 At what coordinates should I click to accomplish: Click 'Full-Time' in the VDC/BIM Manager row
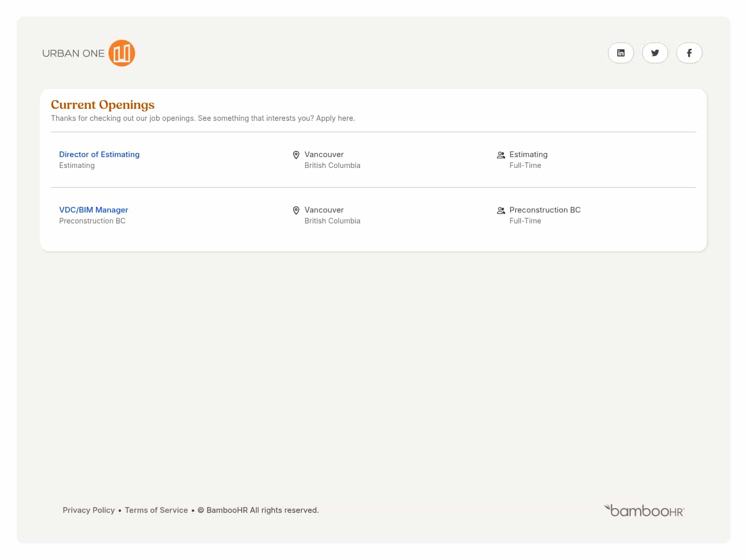pyautogui.click(x=525, y=221)
